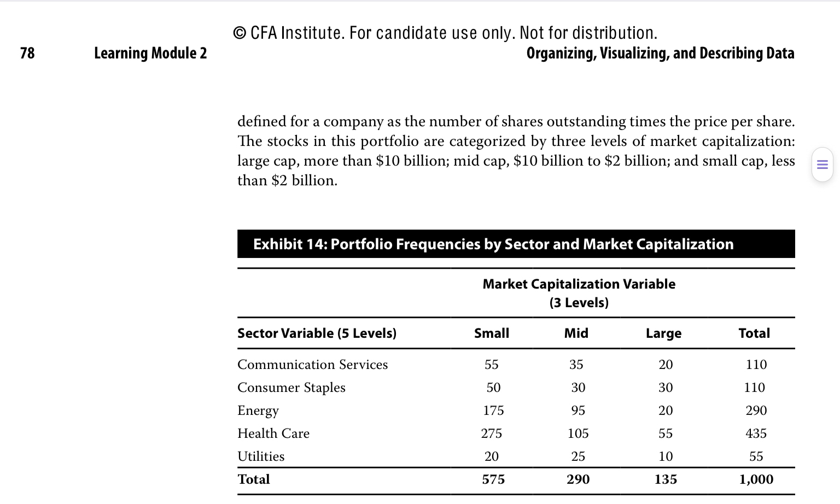Click the Health Care small-cap value 275

coord(491,433)
